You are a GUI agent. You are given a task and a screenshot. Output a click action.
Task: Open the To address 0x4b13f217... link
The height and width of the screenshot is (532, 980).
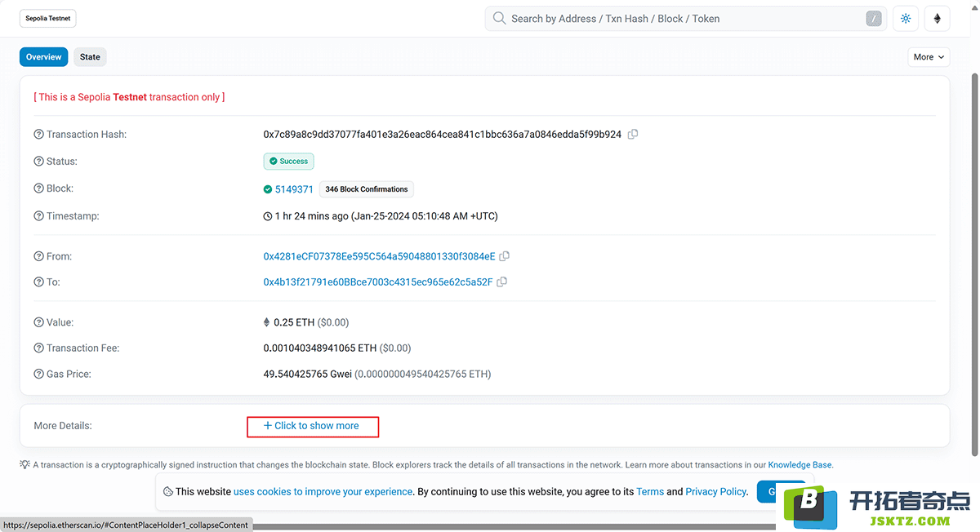click(378, 282)
